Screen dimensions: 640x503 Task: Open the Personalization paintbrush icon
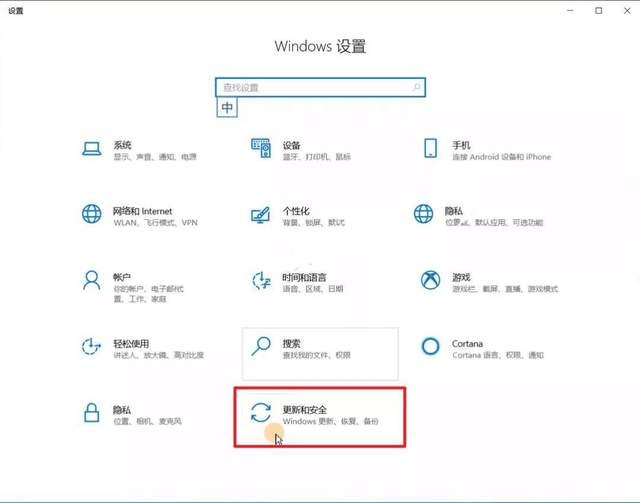261,215
